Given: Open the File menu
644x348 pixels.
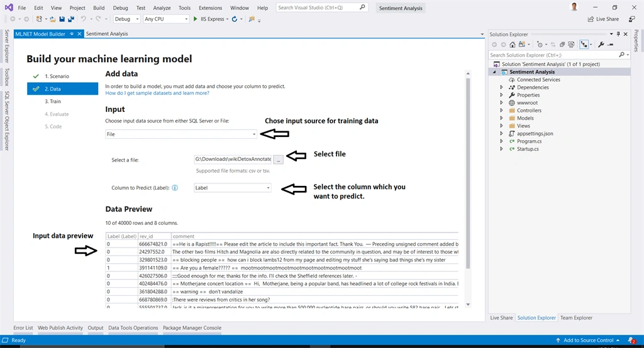Looking at the screenshot, I should click(x=22, y=8).
